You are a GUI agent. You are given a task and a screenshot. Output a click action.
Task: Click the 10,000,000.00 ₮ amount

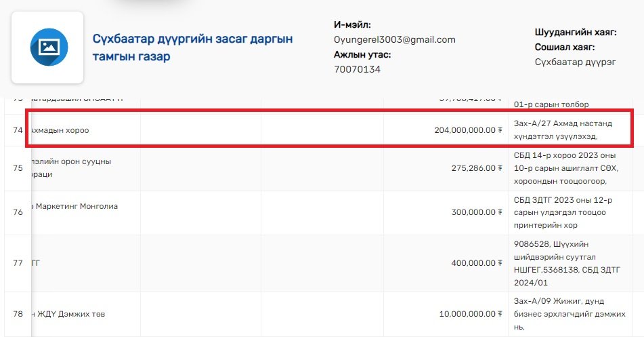471,314
